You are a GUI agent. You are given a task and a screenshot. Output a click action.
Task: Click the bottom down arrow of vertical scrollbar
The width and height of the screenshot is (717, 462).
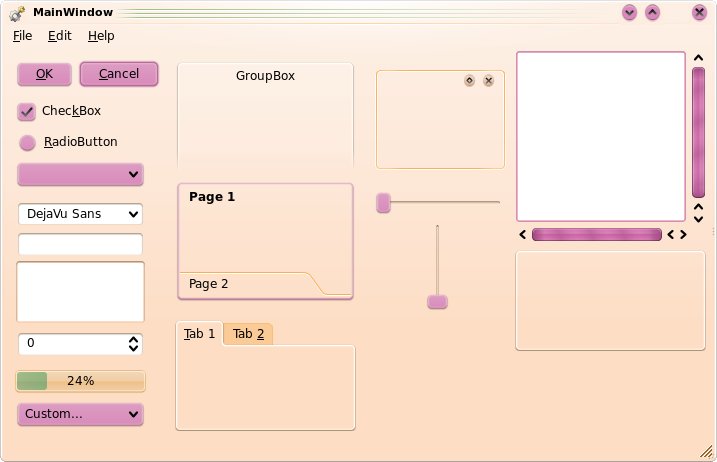click(x=698, y=219)
